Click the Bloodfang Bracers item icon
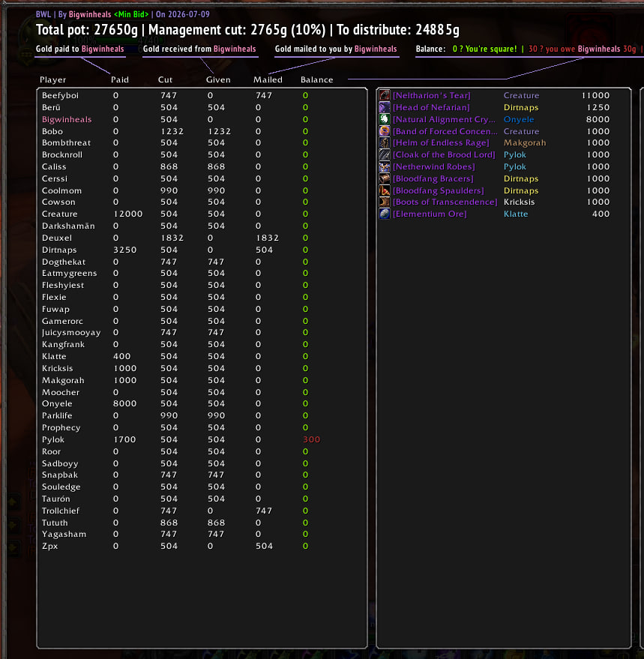The width and height of the screenshot is (644, 659). 384,178
